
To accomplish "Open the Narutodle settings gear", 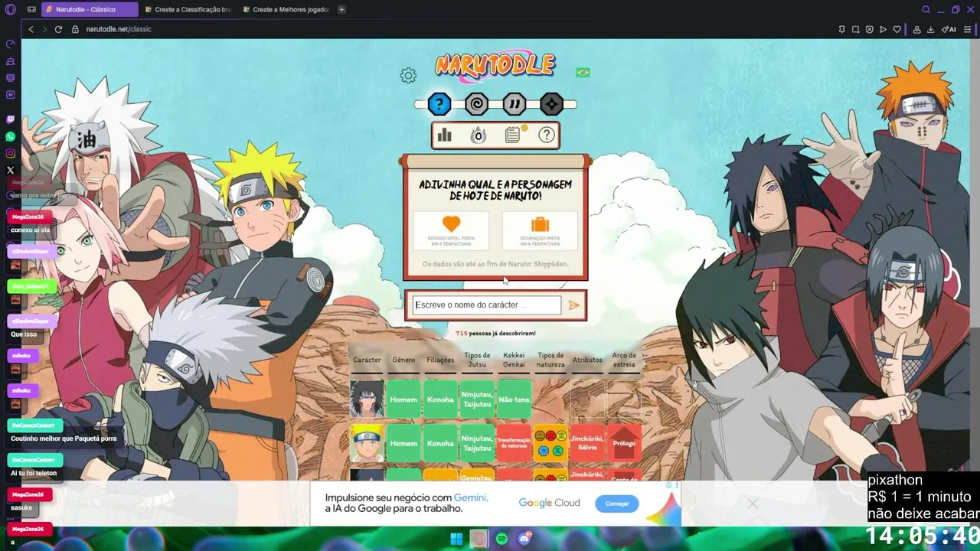I will click(408, 76).
